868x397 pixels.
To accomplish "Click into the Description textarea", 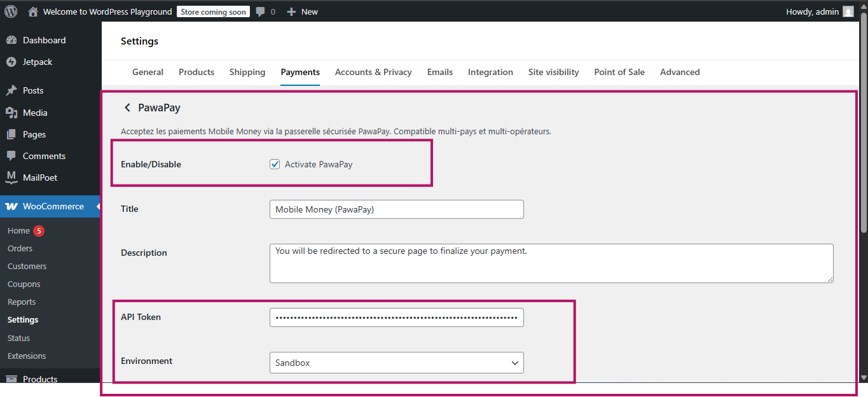I will (551, 263).
